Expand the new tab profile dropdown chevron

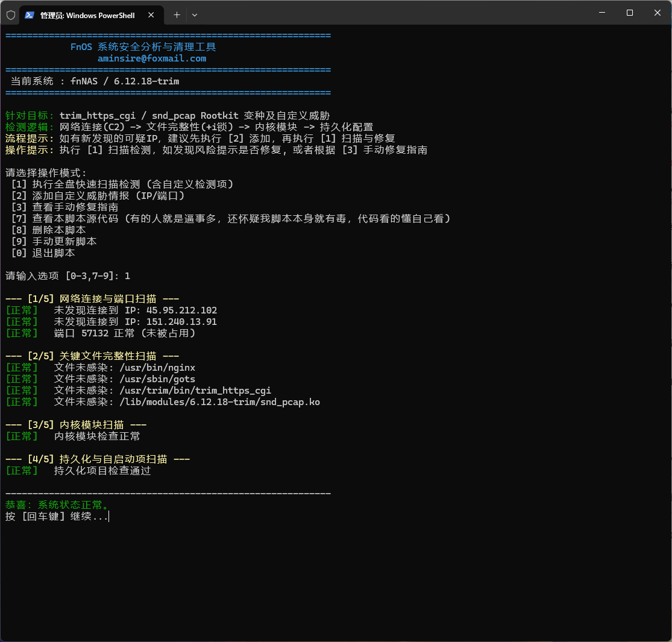click(194, 15)
